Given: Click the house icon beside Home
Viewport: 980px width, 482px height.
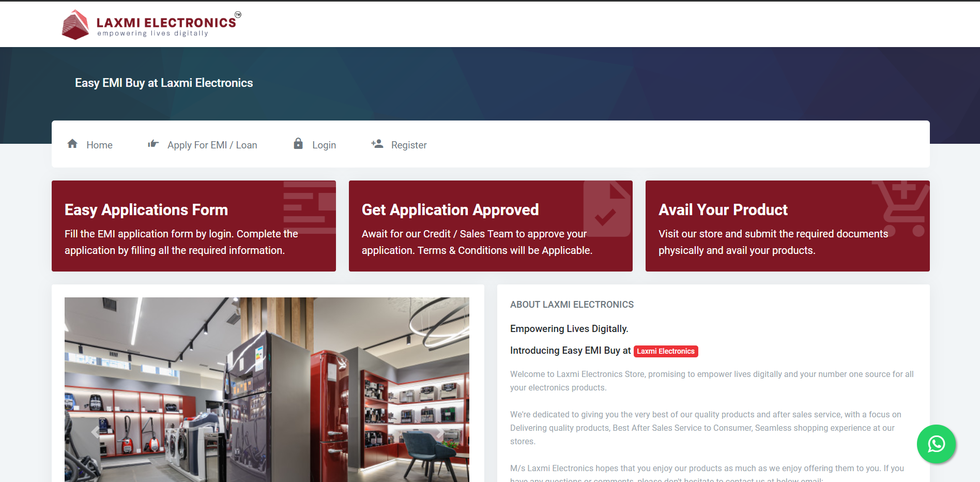Looking at the screenshot, I should pyautogui.click(x=72, y=144).
